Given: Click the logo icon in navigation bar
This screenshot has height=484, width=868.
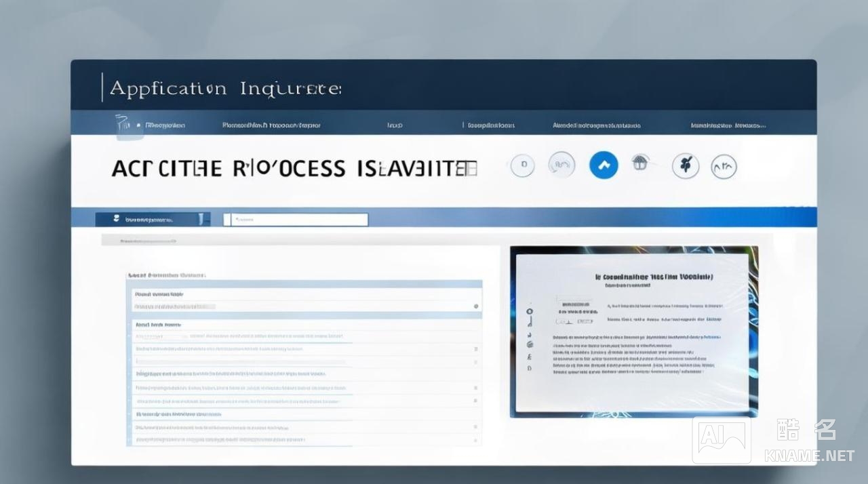Looking at the screenshot, I should point(122,125).
